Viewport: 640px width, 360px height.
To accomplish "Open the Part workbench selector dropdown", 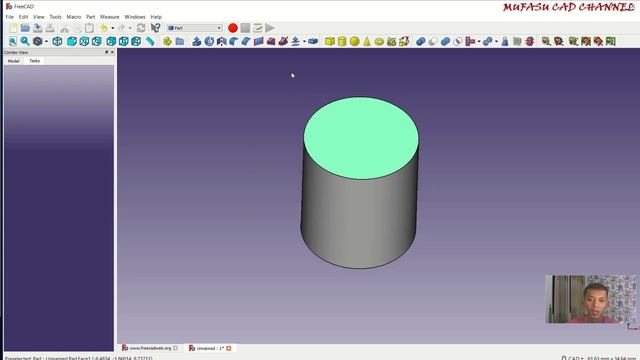I will tap(194, 28).
